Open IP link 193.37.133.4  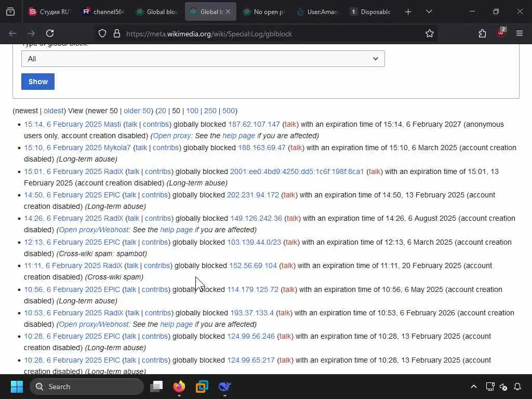click(252, 313)
